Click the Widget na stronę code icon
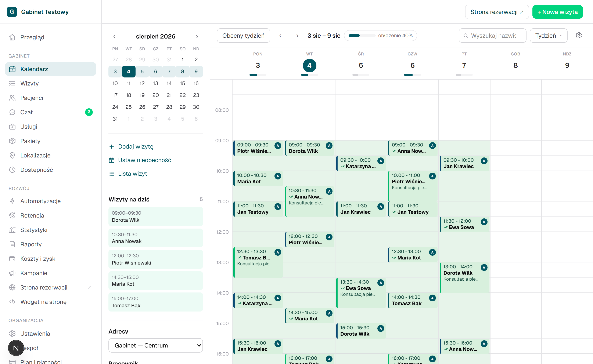The image size is (593, 364). point(12,302)
